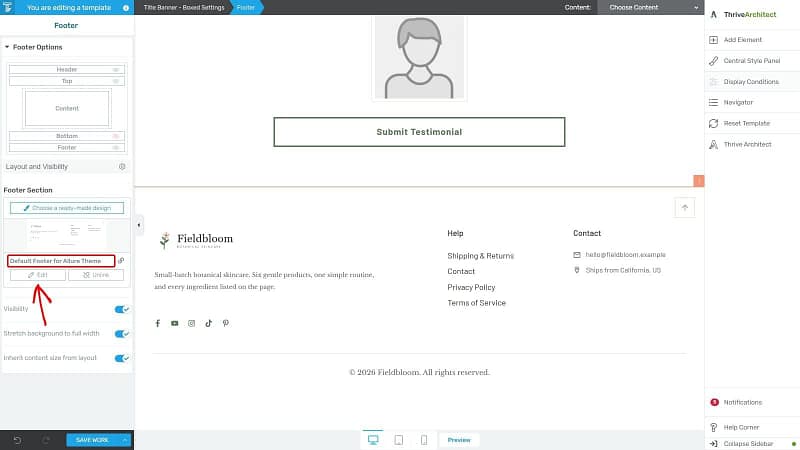Click the Fieldbloom footer logo

click(x=196, y=240)
